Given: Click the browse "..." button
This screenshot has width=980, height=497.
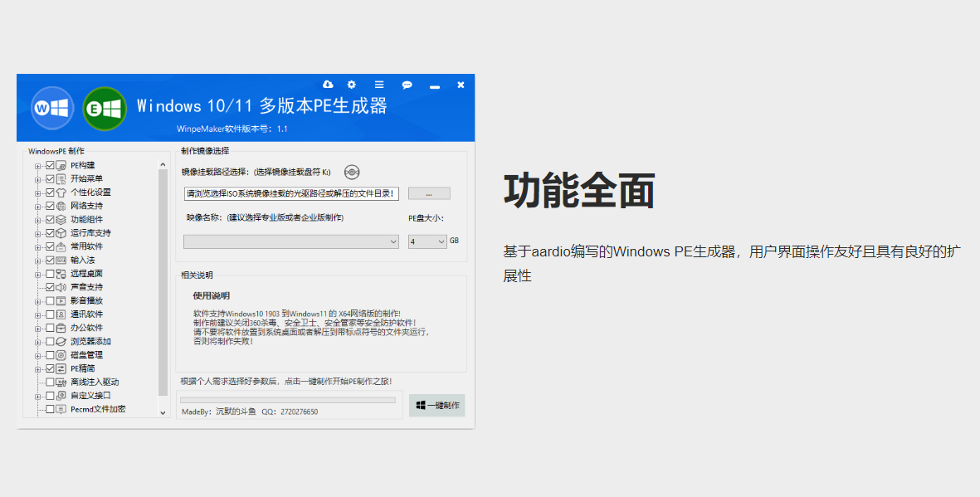Looking at the screenshot, I should (x=429, y=194).
